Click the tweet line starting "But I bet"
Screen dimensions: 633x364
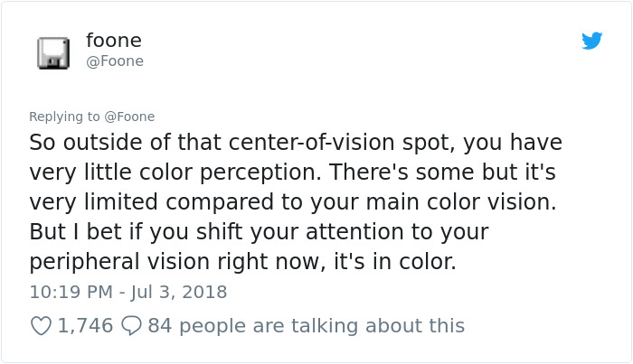click(258, 232)
